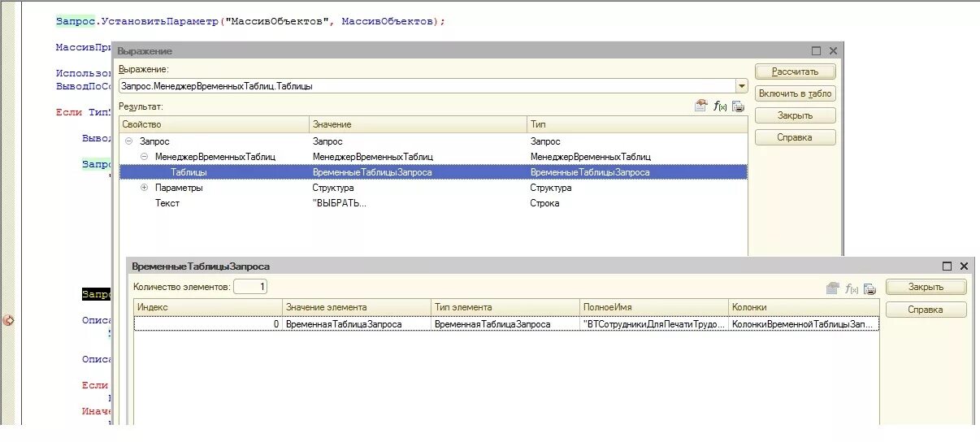Click the Значение column header
This screenshot has height=442, width=980.
pos(418,124)
